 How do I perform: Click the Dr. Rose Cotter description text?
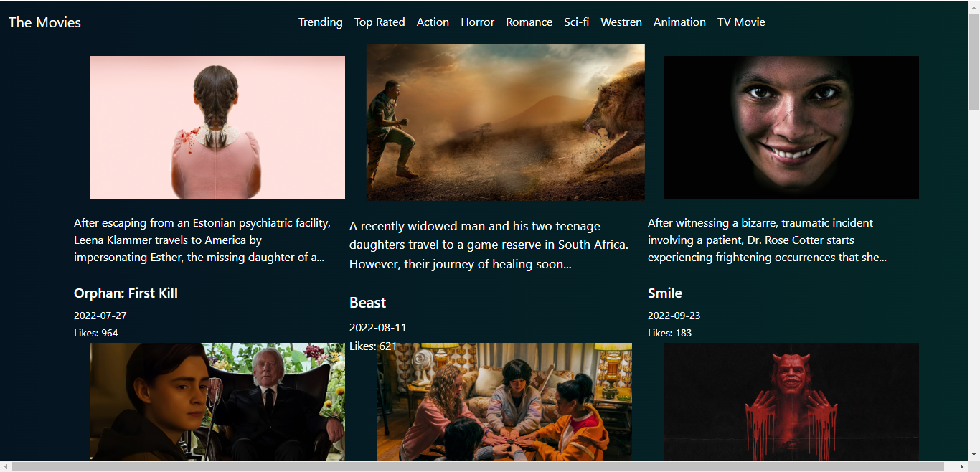tap(767, 240)
